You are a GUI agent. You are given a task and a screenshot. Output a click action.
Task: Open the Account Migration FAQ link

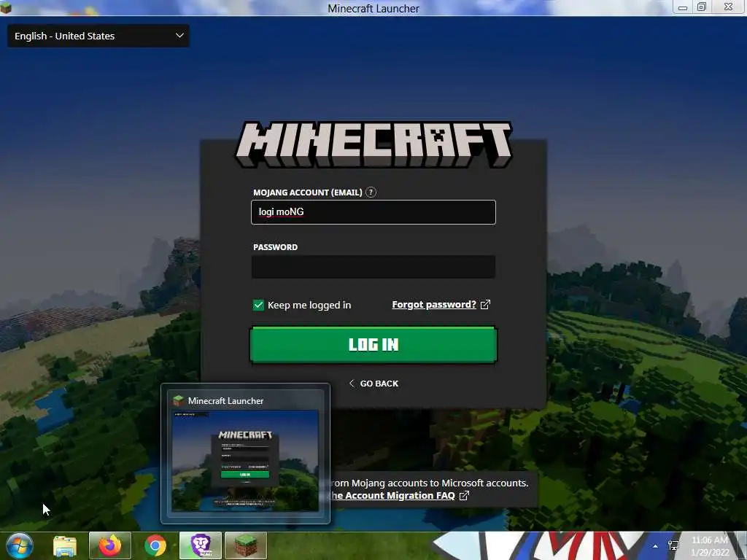pos(393,496)
